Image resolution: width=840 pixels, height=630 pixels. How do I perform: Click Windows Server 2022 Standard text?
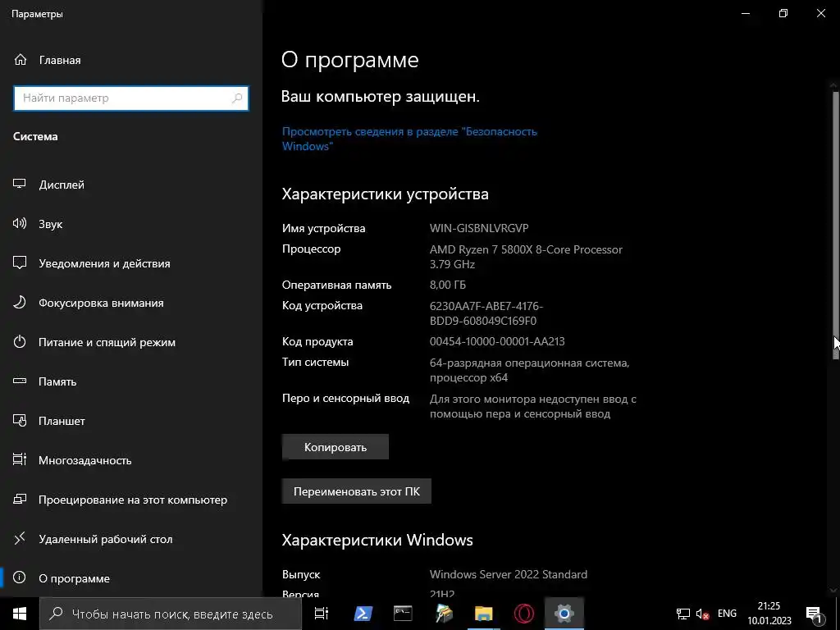point(509,574)
